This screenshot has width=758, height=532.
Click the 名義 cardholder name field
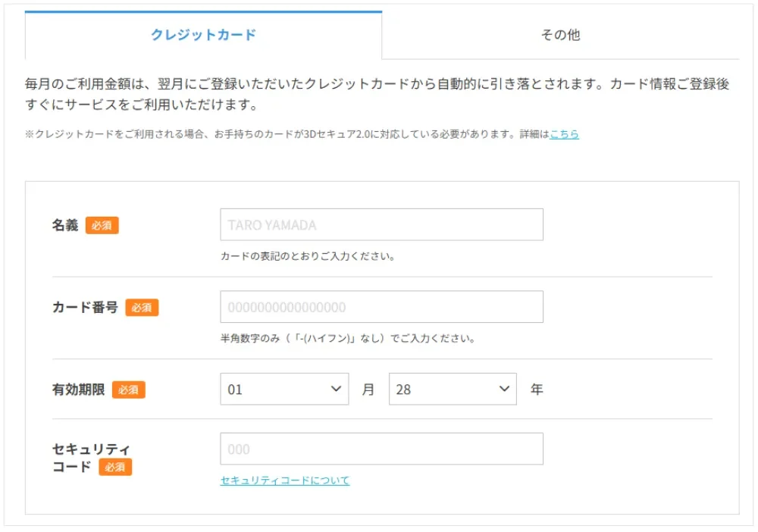click(381, 224)
